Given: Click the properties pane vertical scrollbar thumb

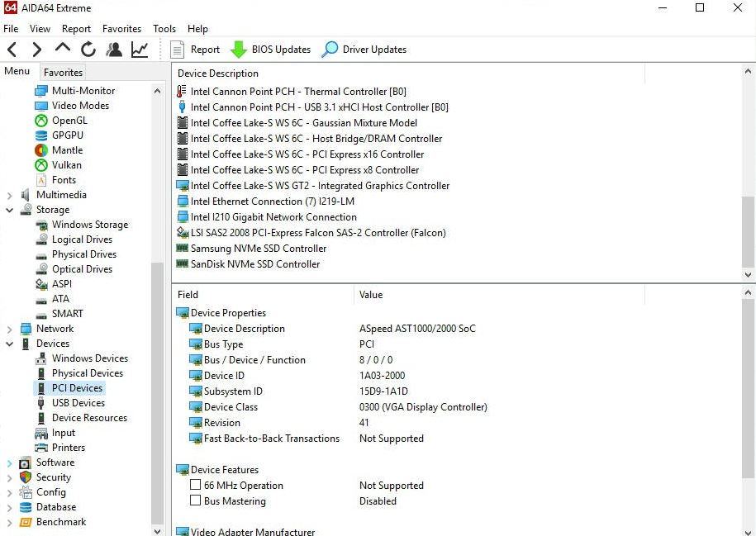Looking at the screenshot, I should 748,390.
